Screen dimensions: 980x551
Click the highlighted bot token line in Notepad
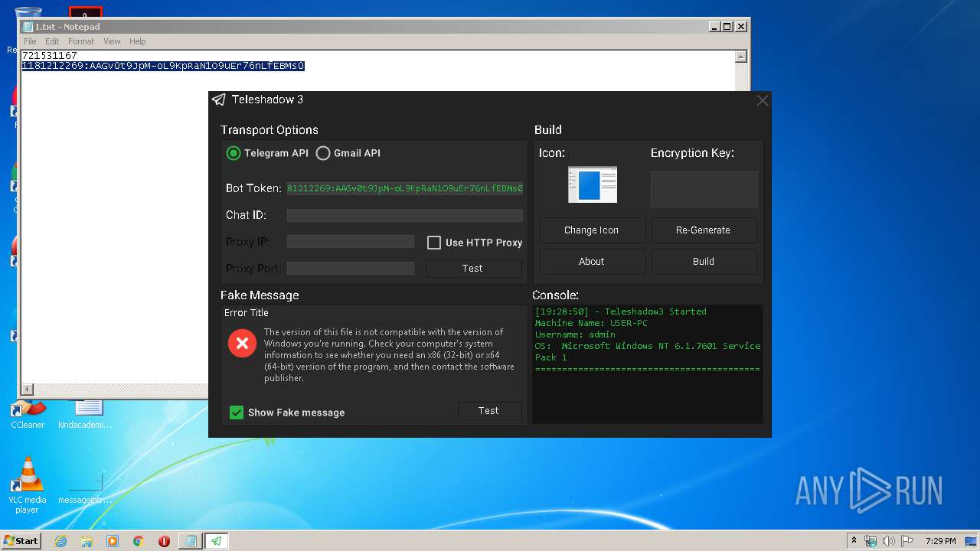[x=163, y=66]
